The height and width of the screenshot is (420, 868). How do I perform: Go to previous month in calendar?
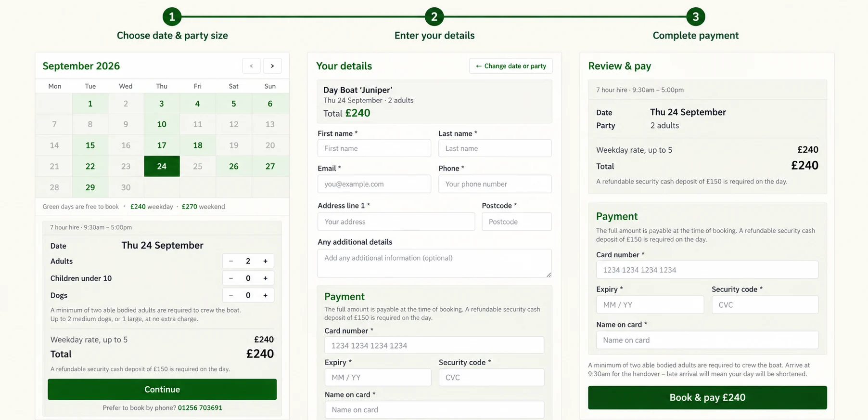pyautogui.click(x=251, y=66)
